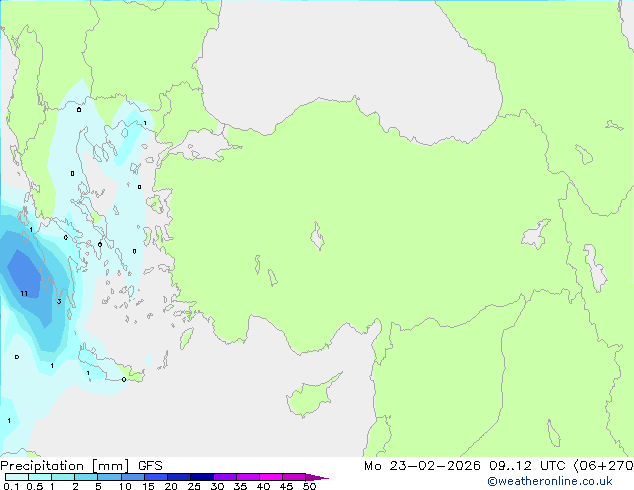The height and width of the screenshot is (490, 634).
Task: Pick the 1–2 mm legend swatch
Action: coord(63,477)
